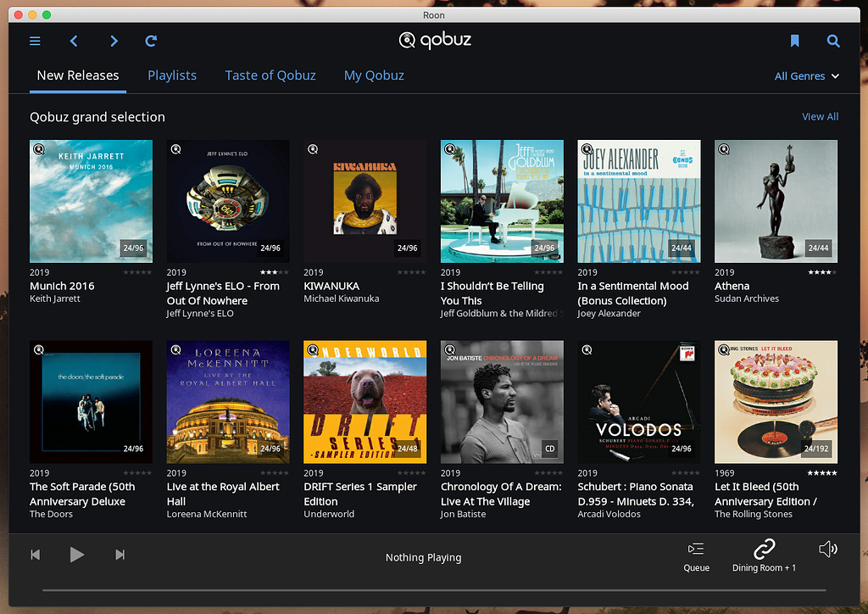The height and width of the screenshot is (614, 868).
Task: Select Dining Room + 1 zone
Action: 764,555
